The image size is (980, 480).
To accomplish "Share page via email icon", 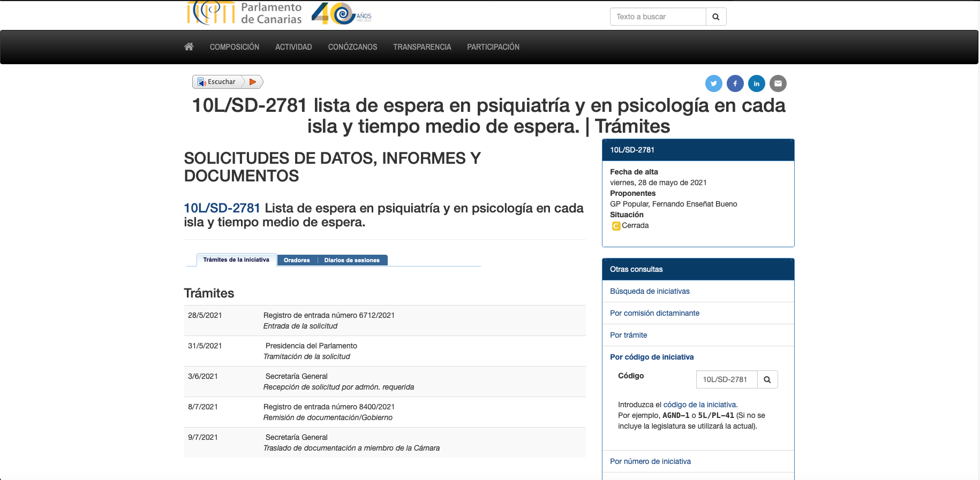I will (x=778, y=83).
